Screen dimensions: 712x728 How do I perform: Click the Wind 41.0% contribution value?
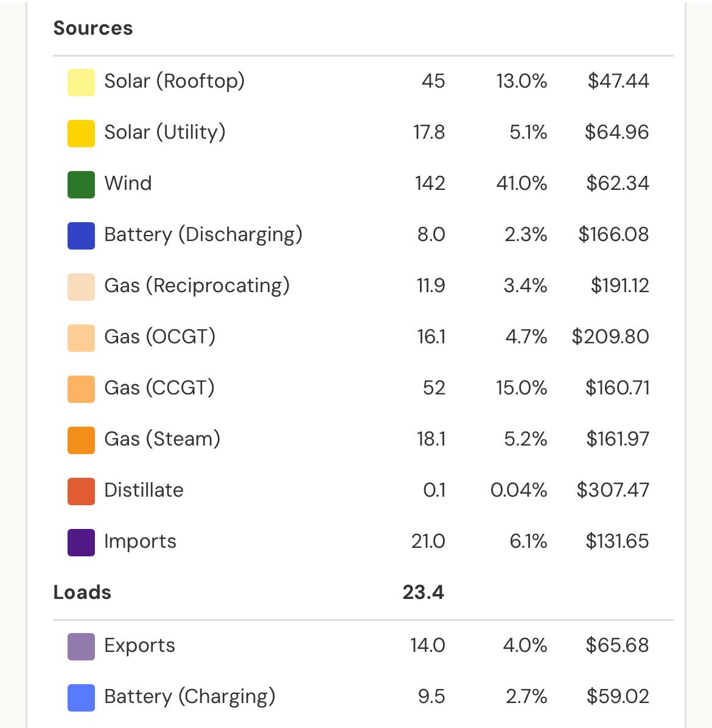tap(522, 183)
